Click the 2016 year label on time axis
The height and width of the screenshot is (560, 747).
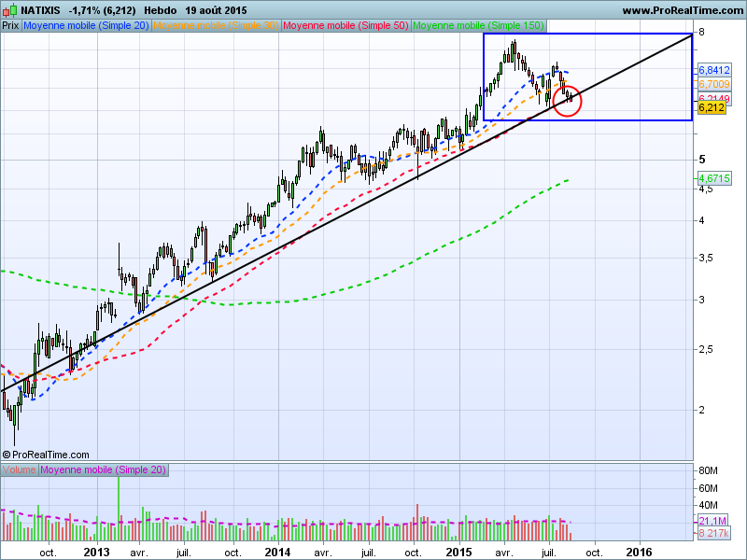[x=639, y=553]
